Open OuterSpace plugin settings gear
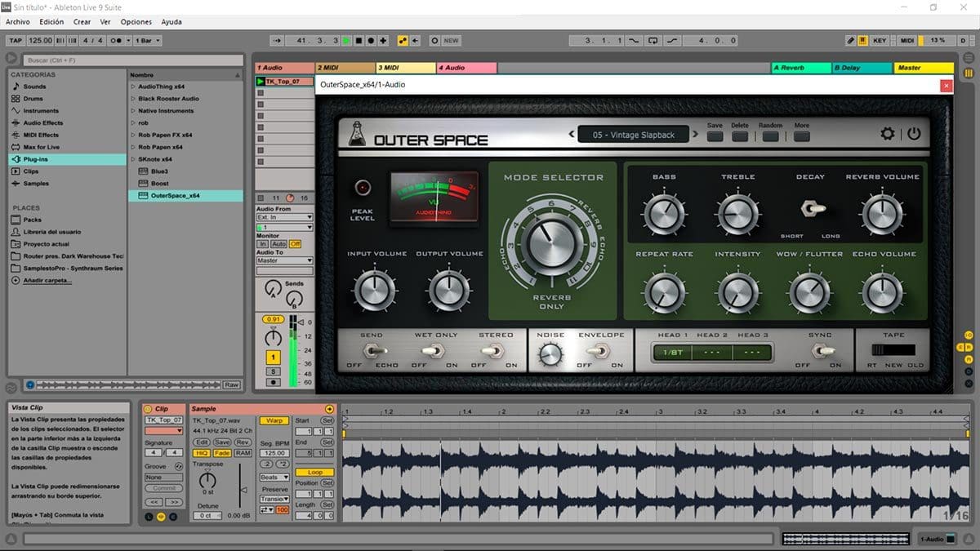Viewport: 980px width, 551px height. [x=888, y=133]
